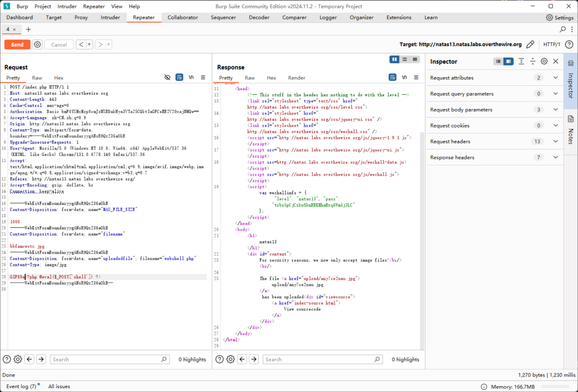Open the HTTP/1 protocol selector
The image size is (578, 392).
[x=552, y=44]
